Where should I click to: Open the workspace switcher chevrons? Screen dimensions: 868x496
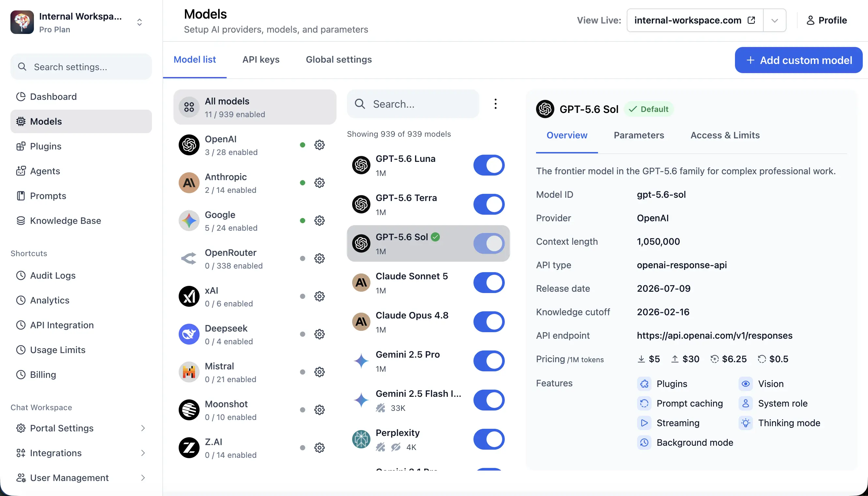(x=140, y=22)
